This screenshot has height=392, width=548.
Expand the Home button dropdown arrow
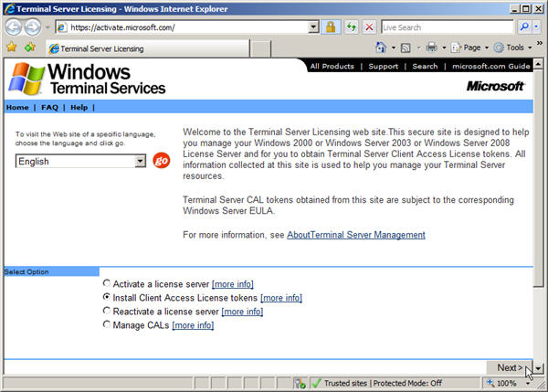click(393, 48)
